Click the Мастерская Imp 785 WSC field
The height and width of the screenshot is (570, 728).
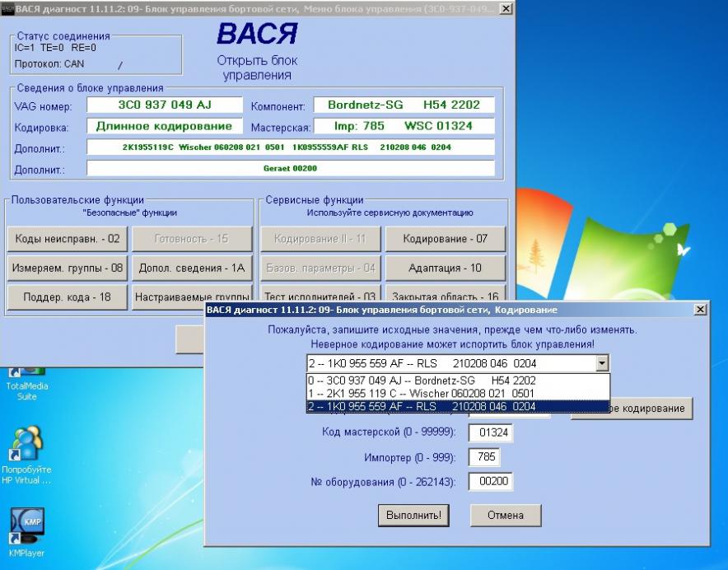click(x=404, y=126)
